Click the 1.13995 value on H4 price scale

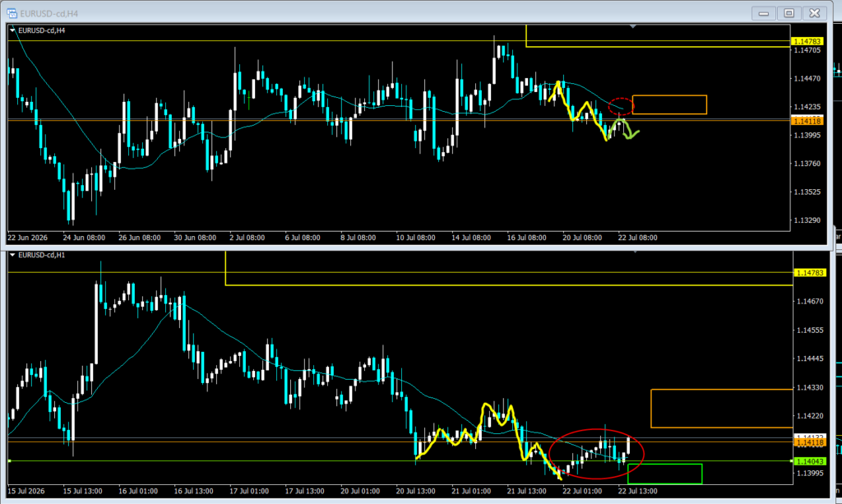pos(807,136)
